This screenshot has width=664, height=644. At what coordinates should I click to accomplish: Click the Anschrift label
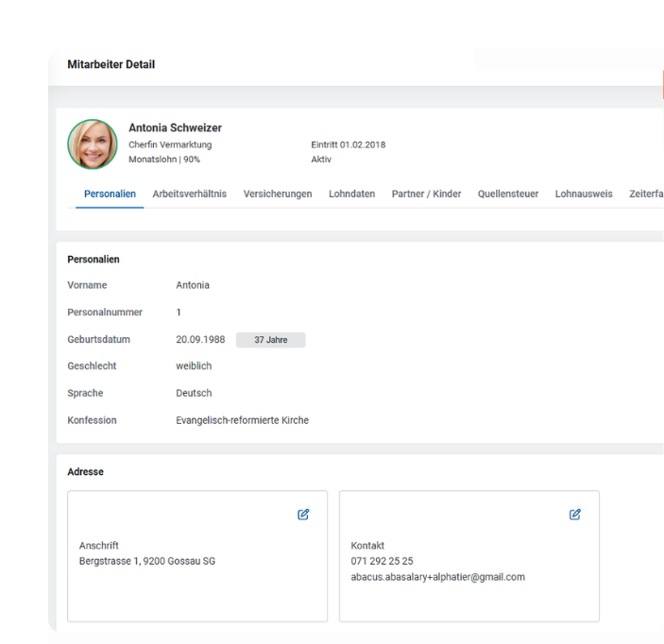[98, 546]
